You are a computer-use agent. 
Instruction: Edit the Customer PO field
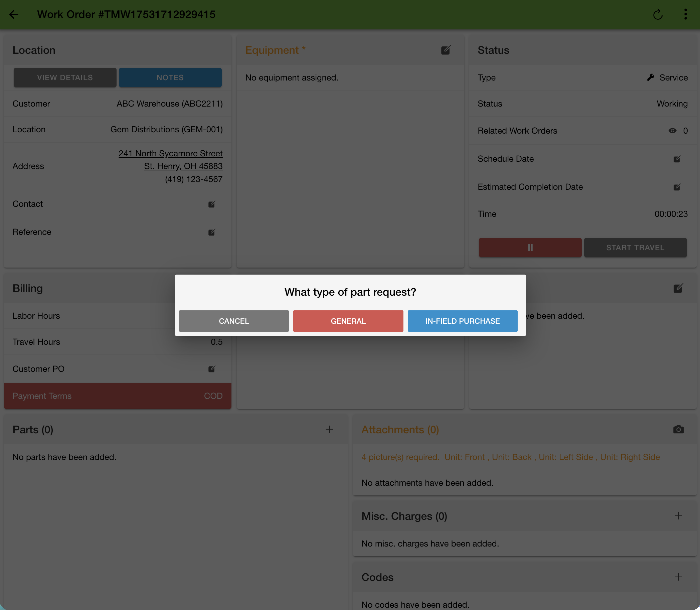click(x=212, y=369)
